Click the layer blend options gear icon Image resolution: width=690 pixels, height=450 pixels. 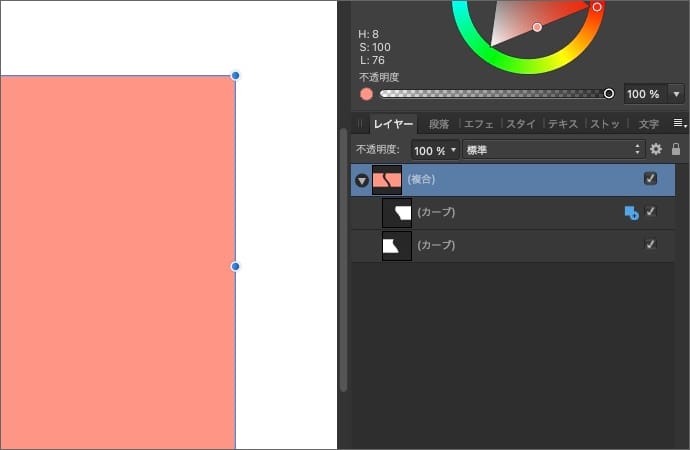tap(656, 149)
